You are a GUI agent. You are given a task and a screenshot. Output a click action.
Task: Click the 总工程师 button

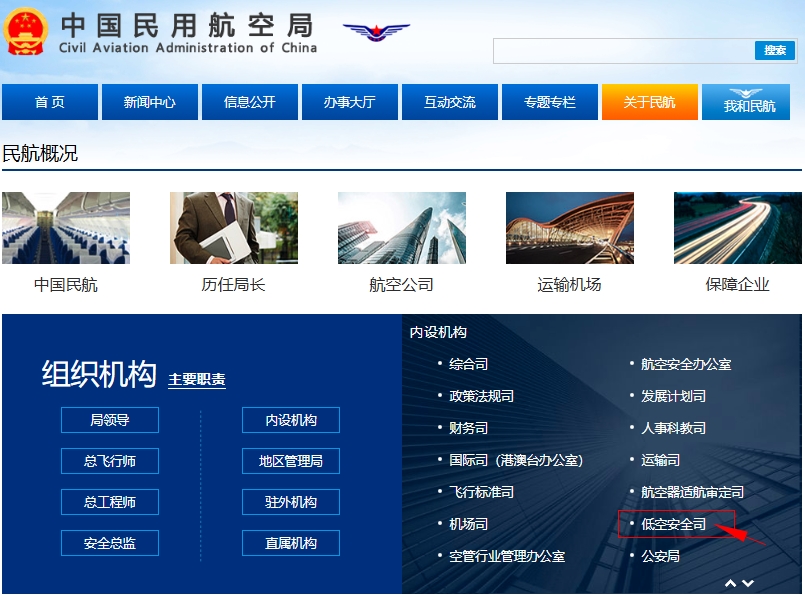pos(110,502)
